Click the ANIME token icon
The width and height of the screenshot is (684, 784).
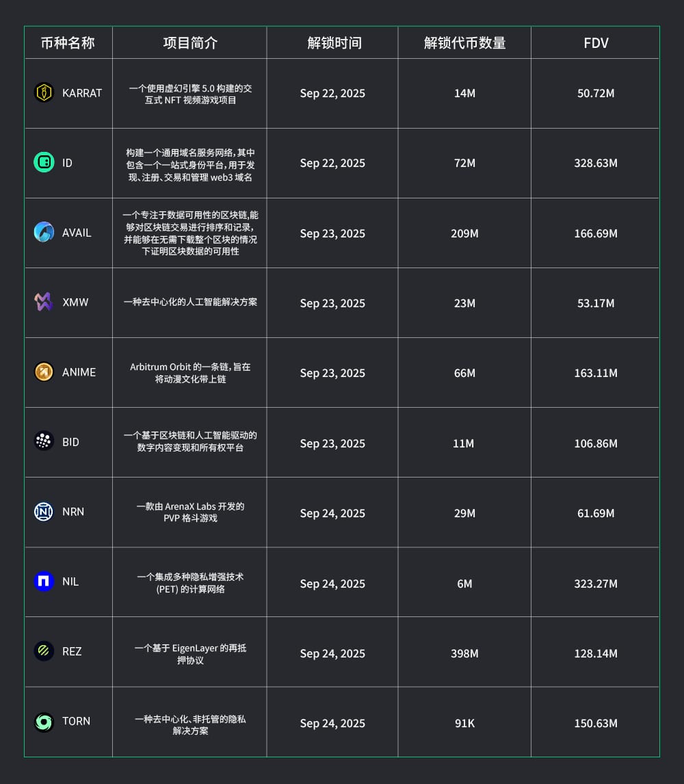tap(44, 371)
